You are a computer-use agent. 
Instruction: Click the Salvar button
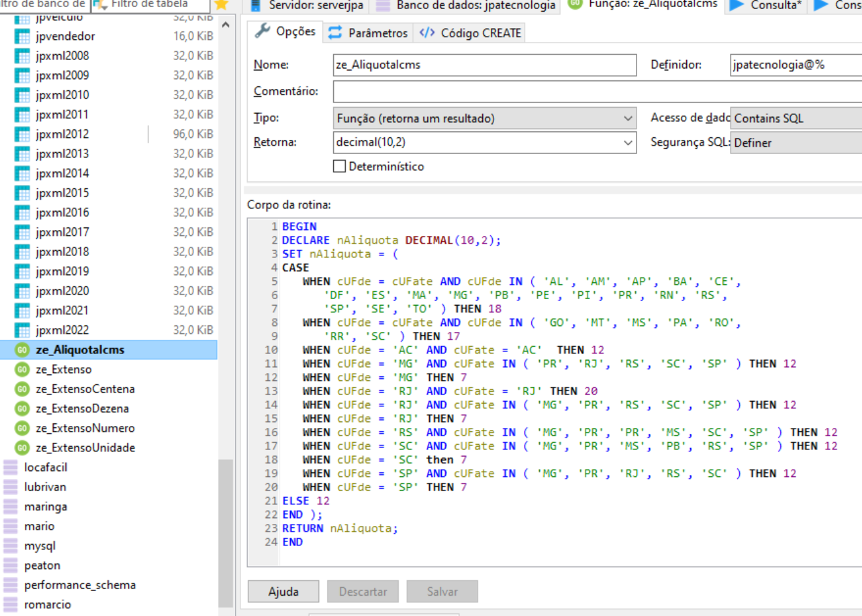click(442, 592)
